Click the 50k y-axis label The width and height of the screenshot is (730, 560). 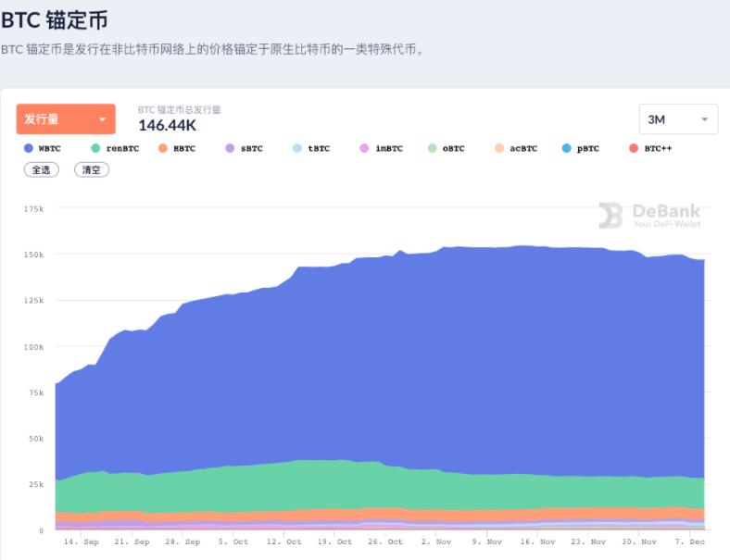coord(36,439)
